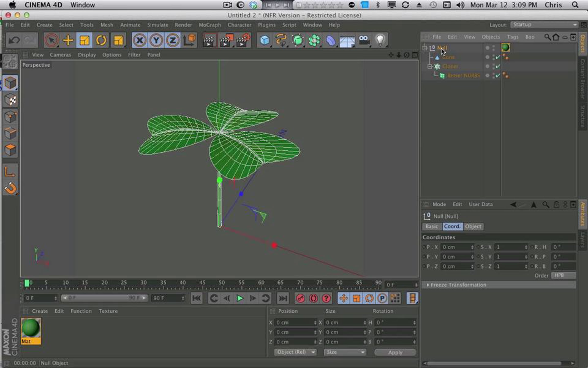This screenshot has height=368, width=588.
Task: Select the green Mat material swatch
Action: pos(31,331)
